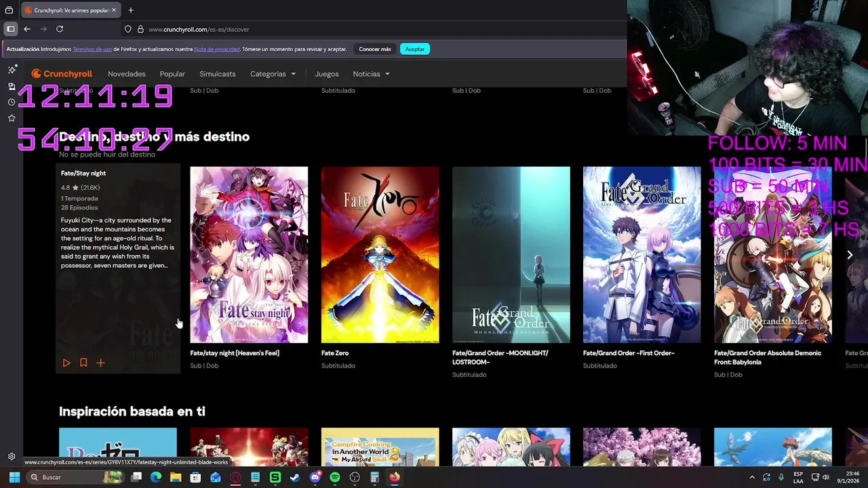Click microphone icon in system tray
This screenshot has width=868, height=488.
[781, 477]
